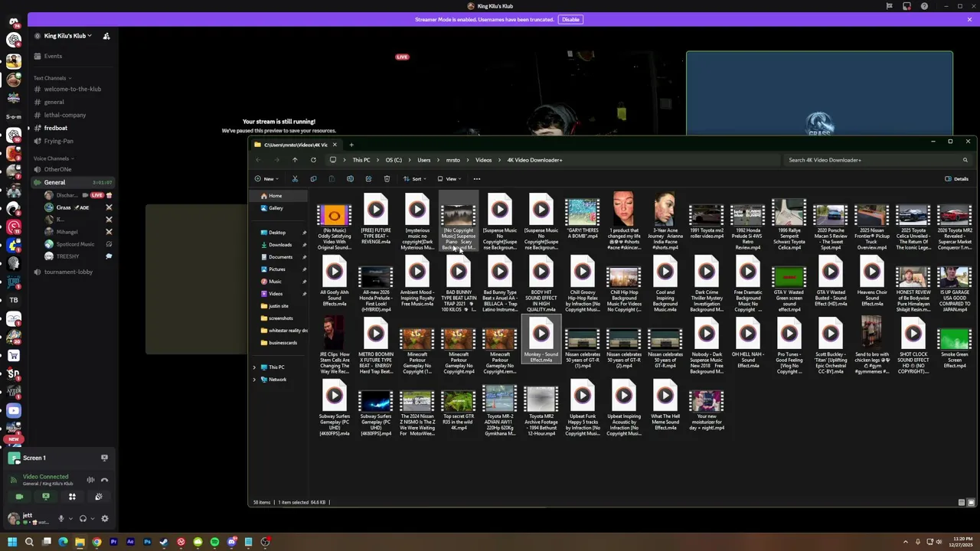980x551 pixels.
Task: Open After Effects from the taskbar
Action: point(130,542)
